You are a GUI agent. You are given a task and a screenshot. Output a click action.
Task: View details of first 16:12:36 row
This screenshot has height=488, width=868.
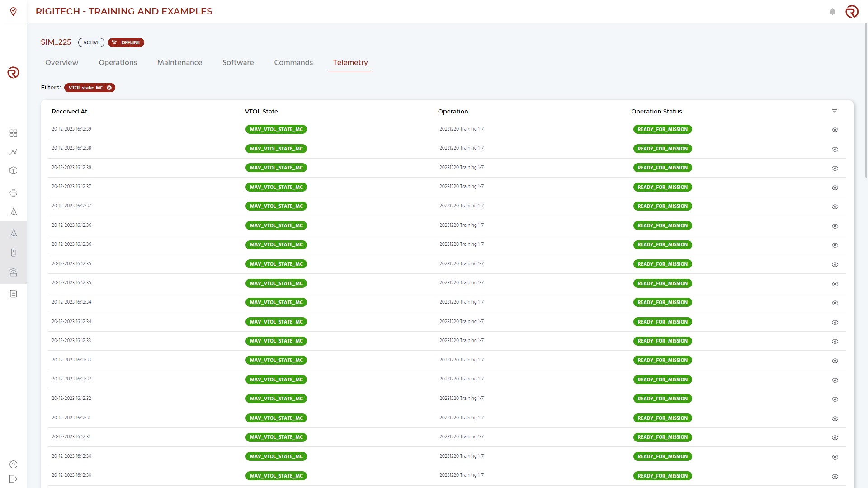835,226
